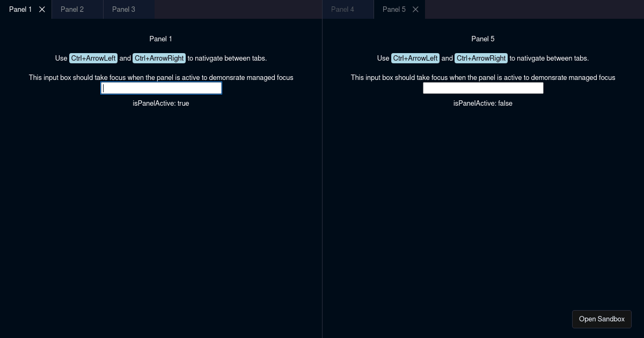Screen dimensions: 644x338
Task: Click Ctrl+ArrowRight key label in Panel 1
Action: [159, 58]
